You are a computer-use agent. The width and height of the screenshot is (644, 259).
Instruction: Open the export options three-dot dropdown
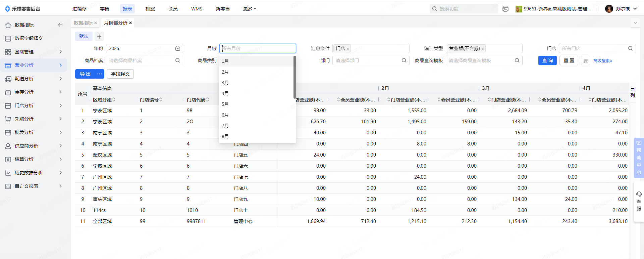click(100, 74)
